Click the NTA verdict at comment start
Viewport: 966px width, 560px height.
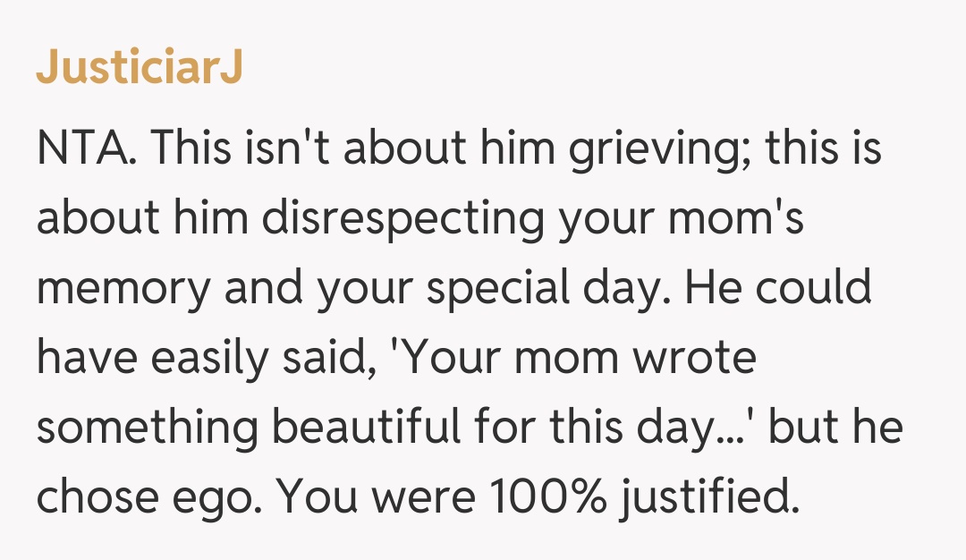(87, 149)
